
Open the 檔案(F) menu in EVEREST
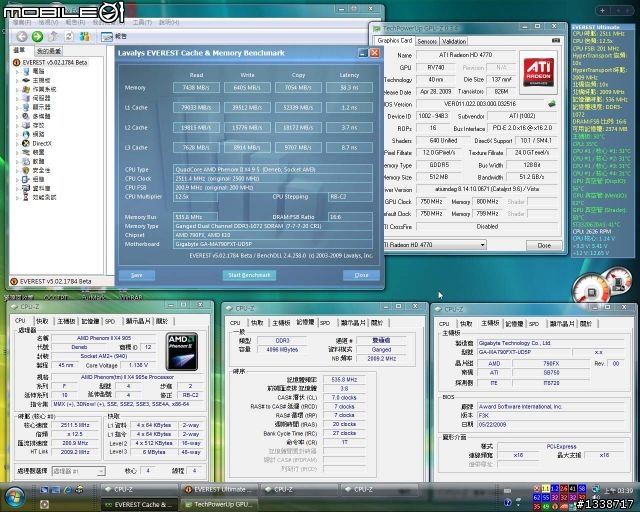tap(22, 22)
